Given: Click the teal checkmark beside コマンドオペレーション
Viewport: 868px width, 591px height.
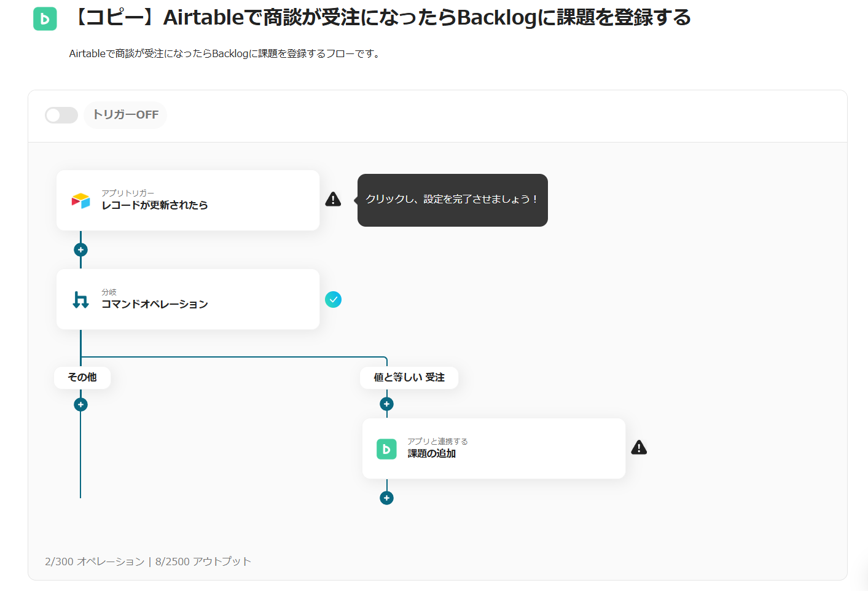Looking at the screenshot, I should 333,299.
